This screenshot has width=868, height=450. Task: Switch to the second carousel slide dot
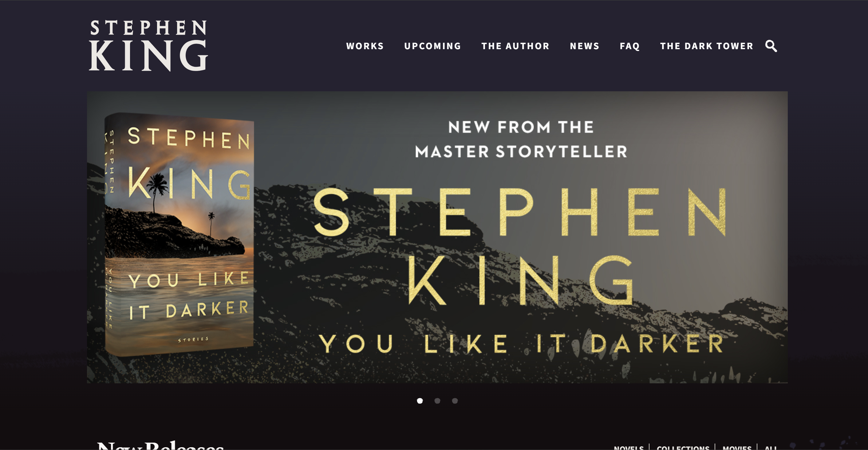tap(437, 401)
